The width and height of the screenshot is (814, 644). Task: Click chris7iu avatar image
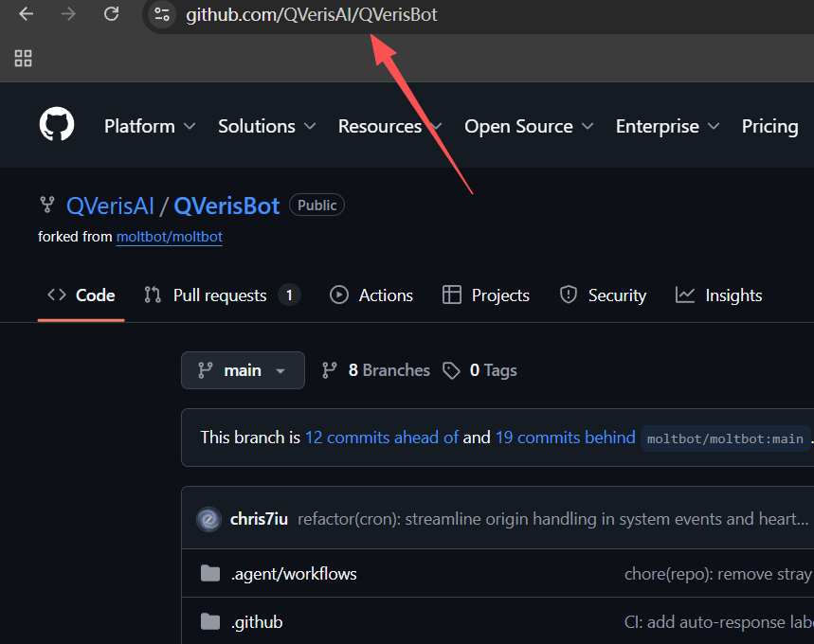coord(209,519)
